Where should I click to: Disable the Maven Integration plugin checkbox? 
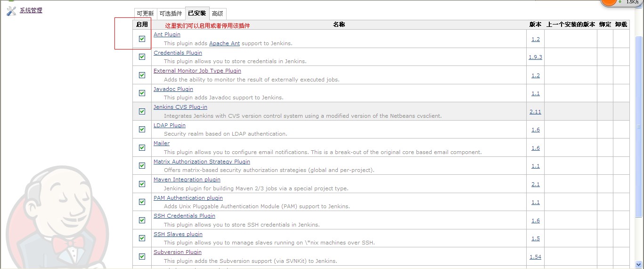coord(142,184)
